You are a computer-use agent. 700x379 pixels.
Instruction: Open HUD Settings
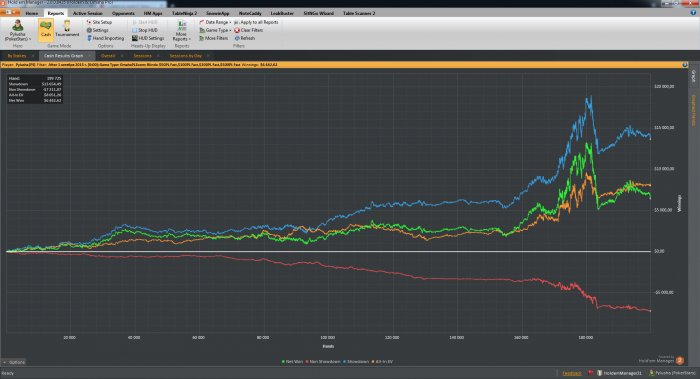pos(148,38)
